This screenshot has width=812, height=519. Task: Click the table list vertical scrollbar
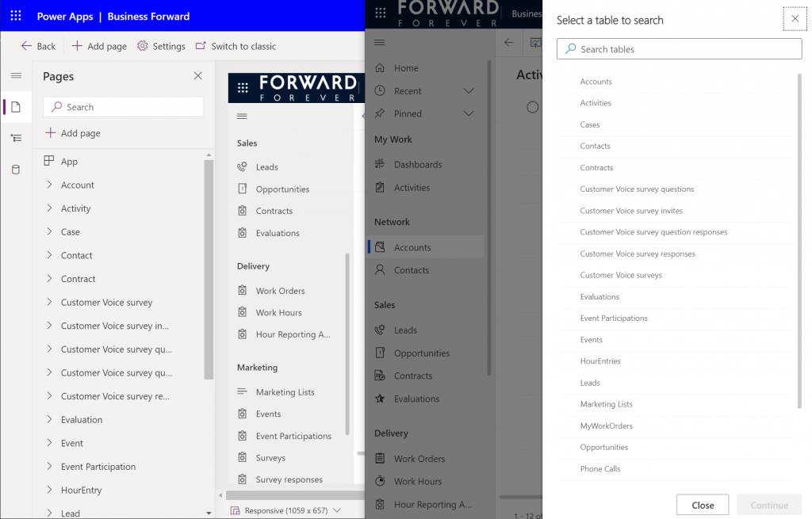click(799, 241)
